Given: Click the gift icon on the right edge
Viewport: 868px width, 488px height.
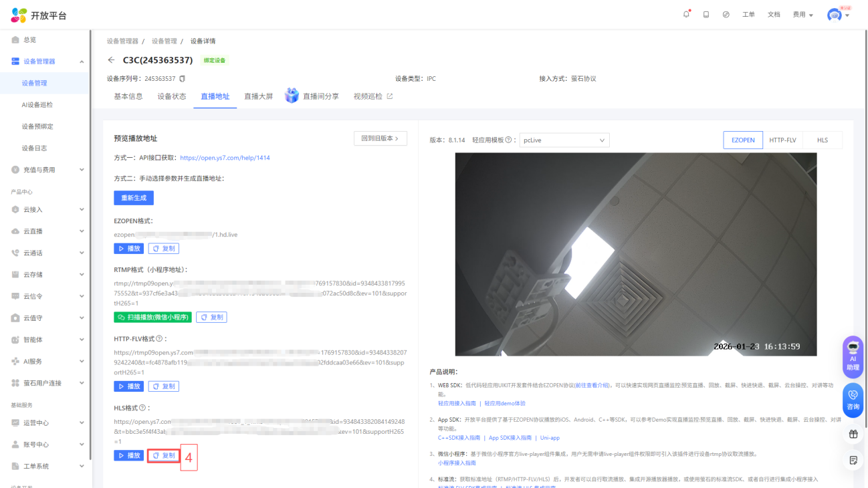Looking at the screenshot, I should pyautogui.click(x=853, y=435).
